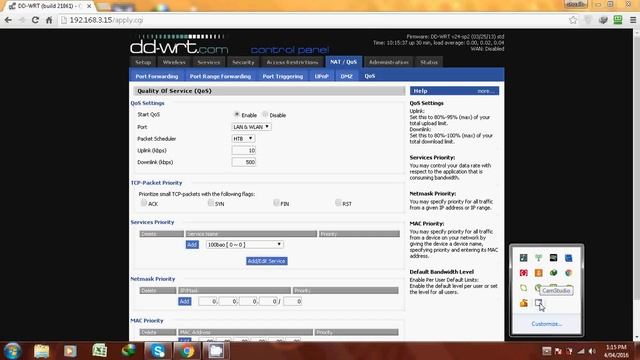Click the Action Center flag icon

(x=558, y=351)
